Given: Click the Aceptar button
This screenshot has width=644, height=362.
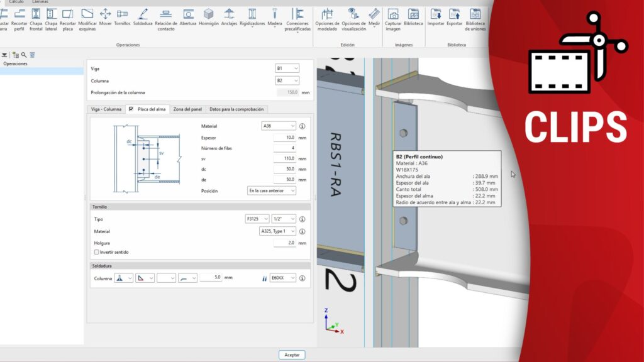Looking at the screenshot, I should [x=292, y=354].
